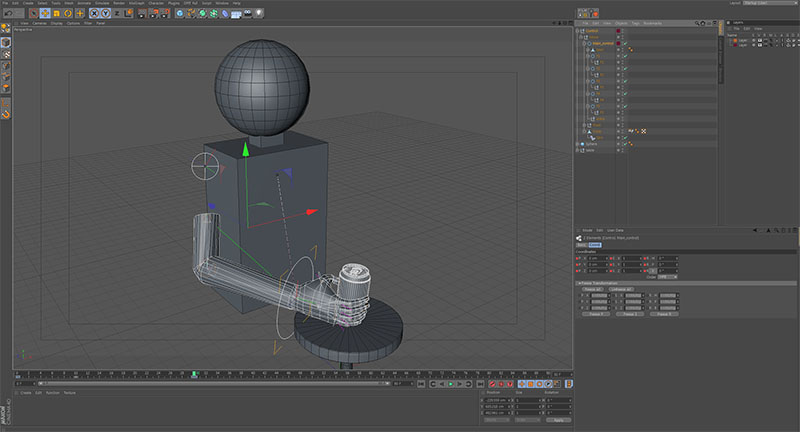This screenshot has width=800, height=432.
Task: Activate the Rotate tool
Action: (x=67, y=13)
